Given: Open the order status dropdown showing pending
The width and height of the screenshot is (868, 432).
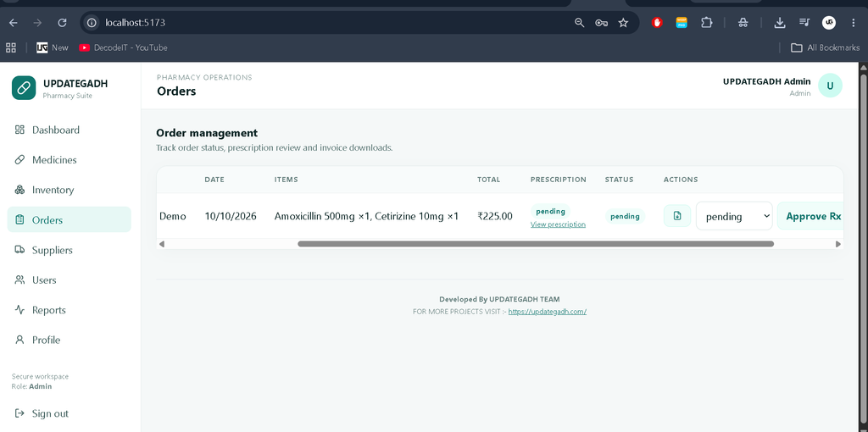Looking at the screenshot, I should (734, 216).
